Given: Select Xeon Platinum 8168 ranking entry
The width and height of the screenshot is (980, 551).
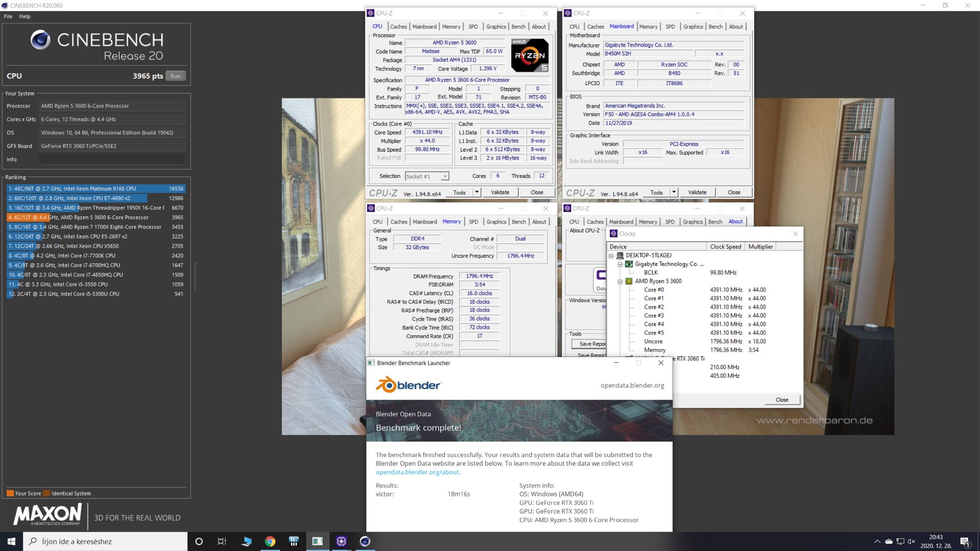Looking at the screenshot, I should click(x=96, y=189).
